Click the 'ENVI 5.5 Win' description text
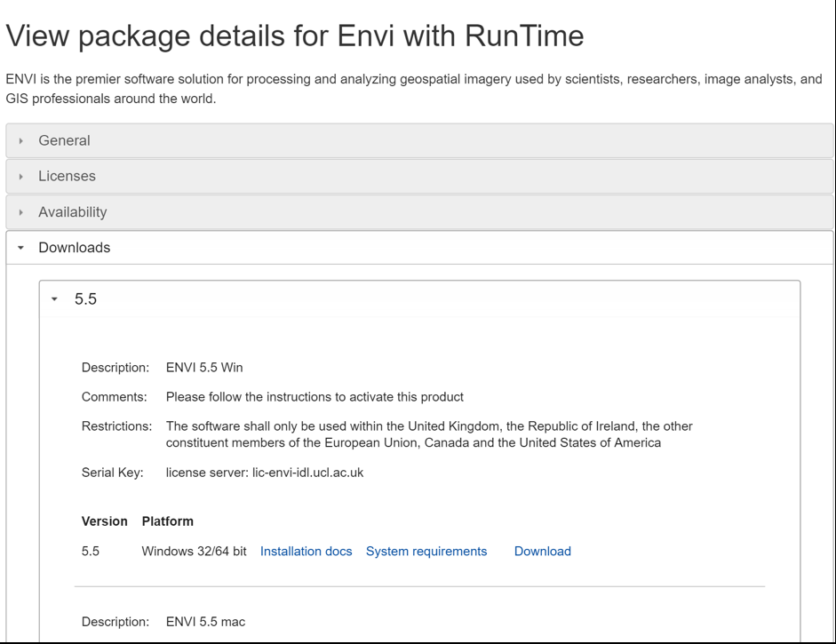Screen dimensions: 836x644 (x=204, y=368)
